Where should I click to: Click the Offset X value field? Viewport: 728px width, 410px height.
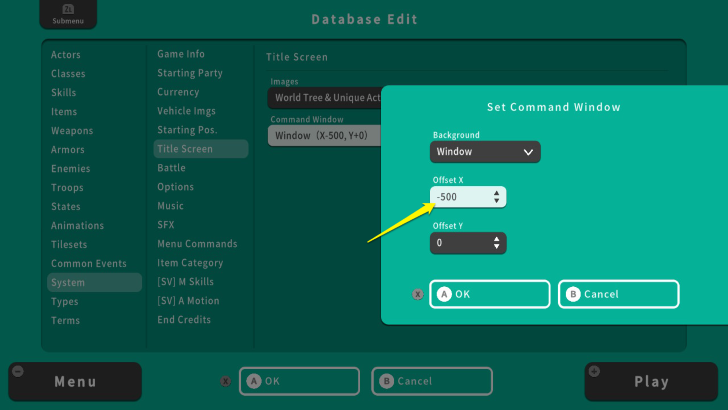tap(458, 197)
